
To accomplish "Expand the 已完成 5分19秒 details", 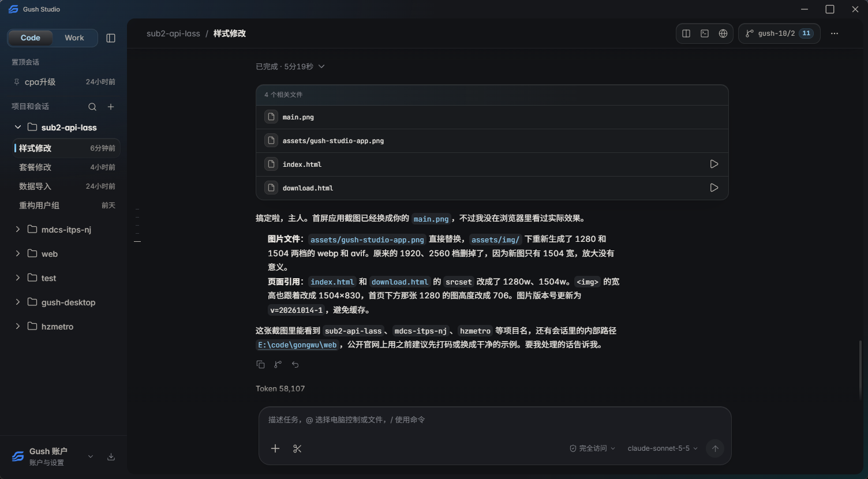I will 290,67.
